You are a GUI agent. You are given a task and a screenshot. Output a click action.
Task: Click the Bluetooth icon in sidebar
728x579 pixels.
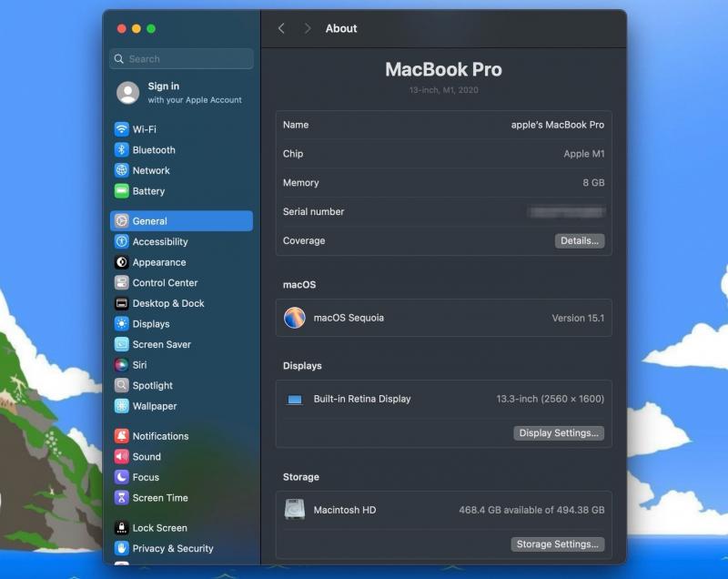[x=122, y=150]
